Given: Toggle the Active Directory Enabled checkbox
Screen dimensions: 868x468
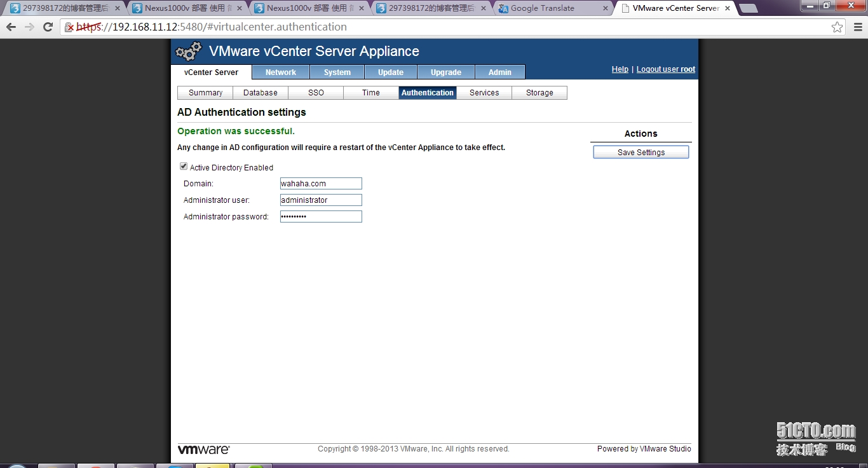Looking at the screenshot, I should pos(184,167).
